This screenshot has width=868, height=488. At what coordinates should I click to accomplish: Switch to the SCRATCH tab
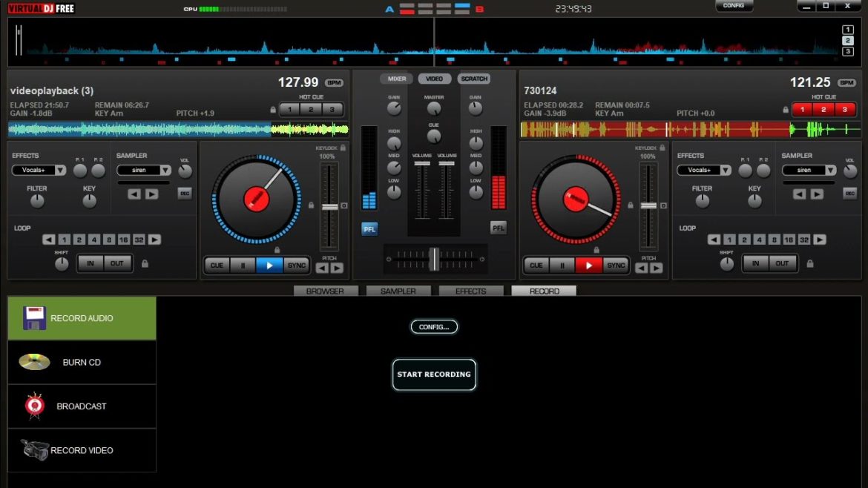pos(475,78)
